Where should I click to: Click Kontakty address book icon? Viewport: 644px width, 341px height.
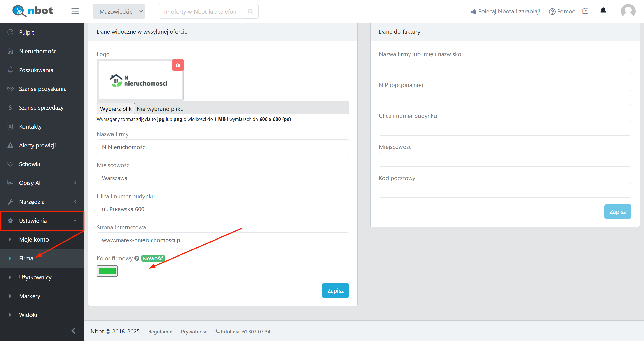pyautogui.click(x=10, y=126)
